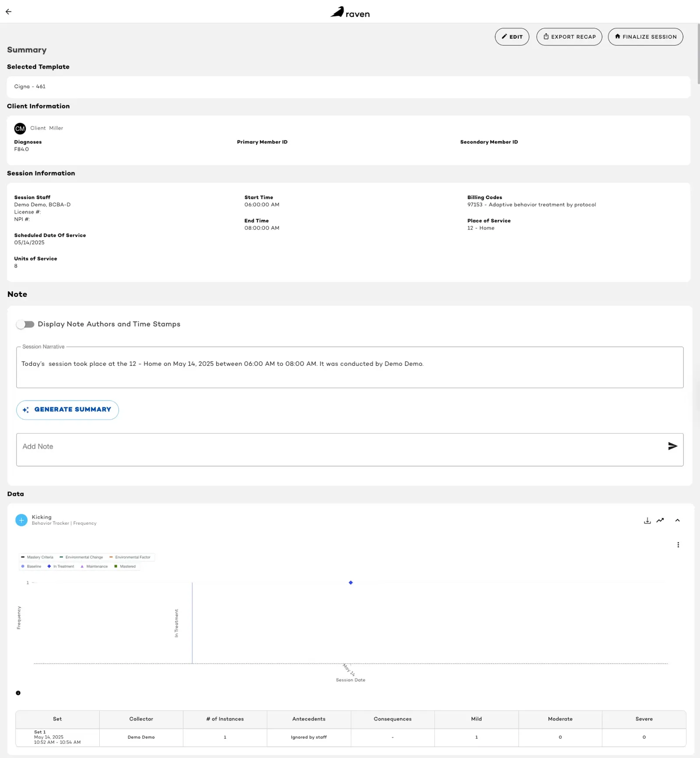The height and width of the screenshot is (758, 700).
Task: Click the Edit button
Action: click(512, 37)
